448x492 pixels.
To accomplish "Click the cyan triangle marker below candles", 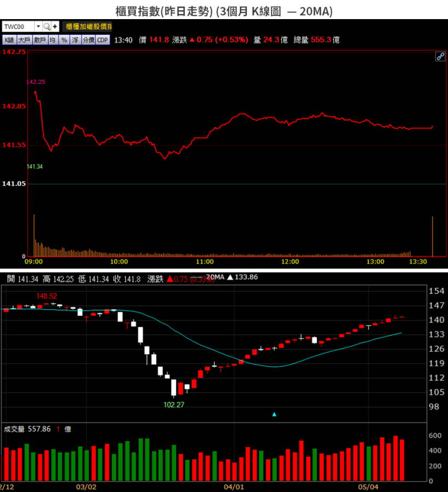I will pos(274,414).
